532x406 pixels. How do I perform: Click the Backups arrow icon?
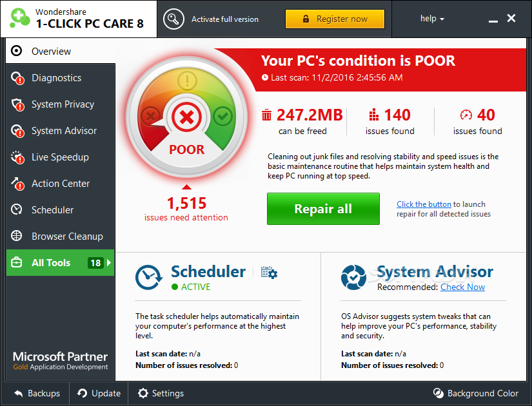[x=19, y=394]
